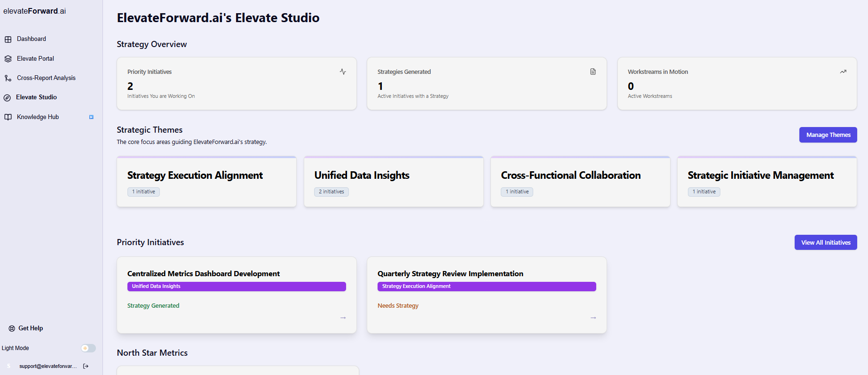Click the Cross-Report Analysis branch icon
The width and height of the screenshot is (868, 375).
8,78
